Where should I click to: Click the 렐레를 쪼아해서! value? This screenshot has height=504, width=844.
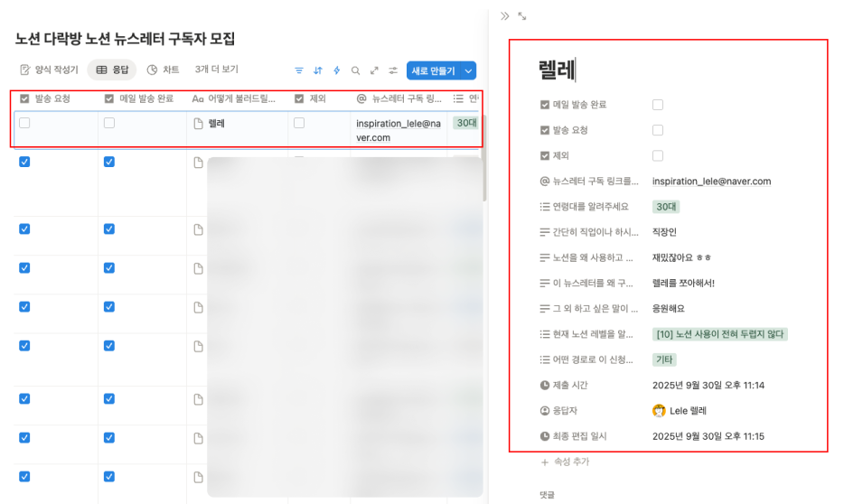pyautogui.click(x=683, y=283)
